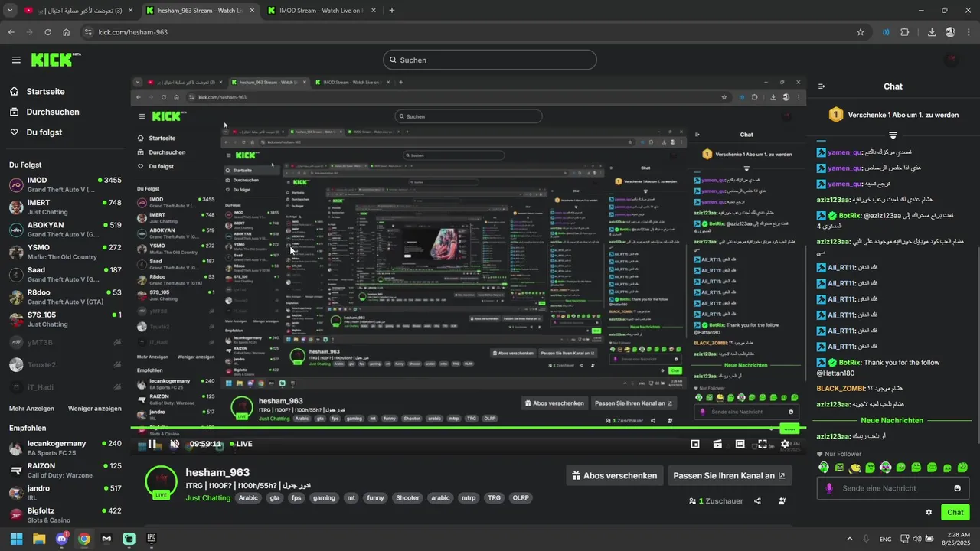The height and width of the screenshot is (551, 980).
Task: Open R8doo channel in sidebar
Action: [65, 297]
